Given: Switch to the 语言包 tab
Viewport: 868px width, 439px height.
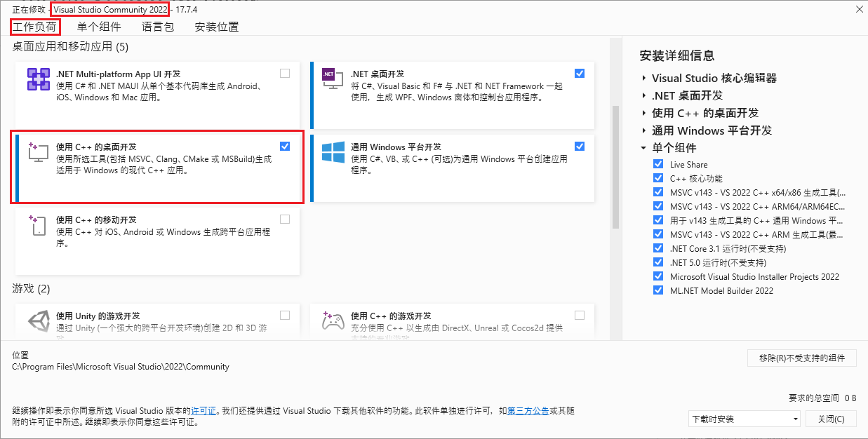Looking at the screenshot, I should (x=157, y=27).
